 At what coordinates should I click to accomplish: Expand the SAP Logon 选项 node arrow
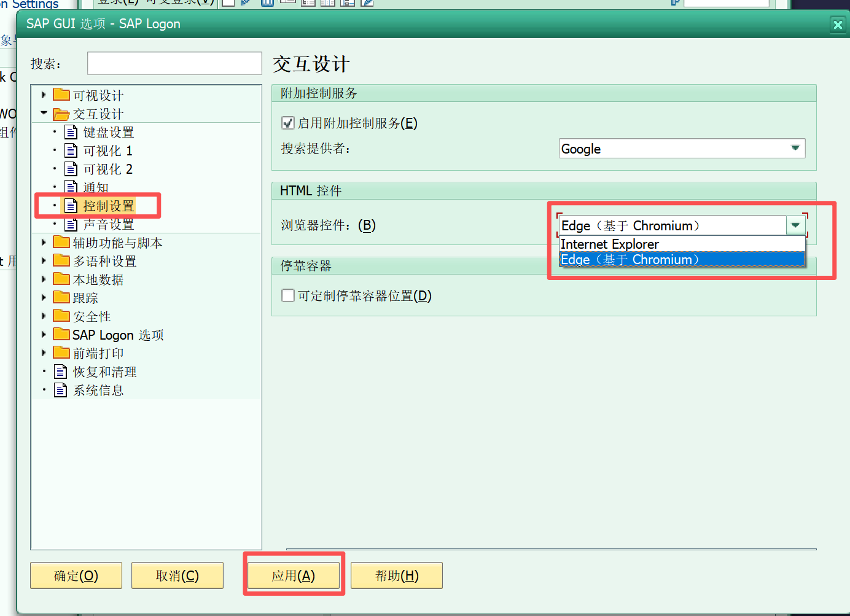44,335
